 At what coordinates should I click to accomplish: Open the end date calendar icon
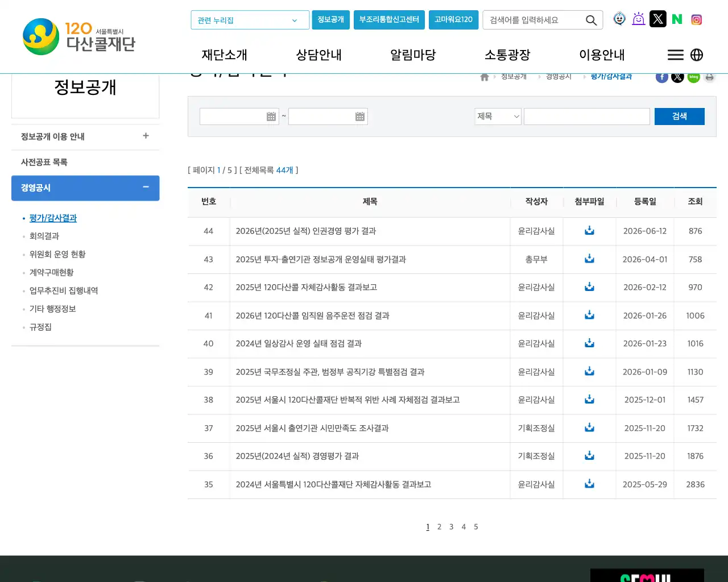(x=360, y=117)
